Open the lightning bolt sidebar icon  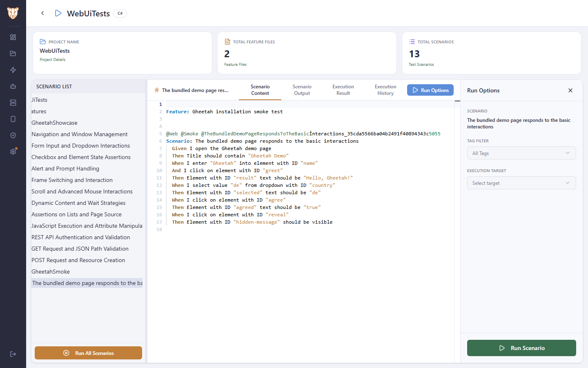(x=13, y=70)
